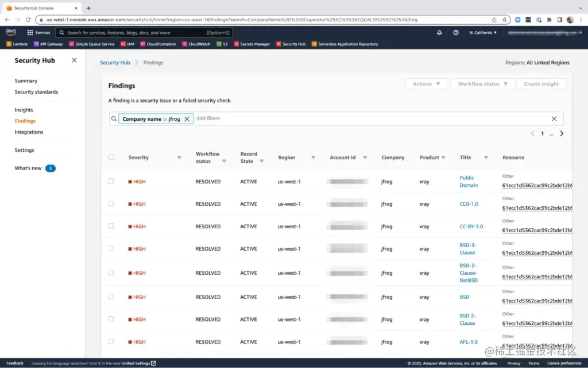
Task: Go to the previous findings page arrow
Action: 532,133
